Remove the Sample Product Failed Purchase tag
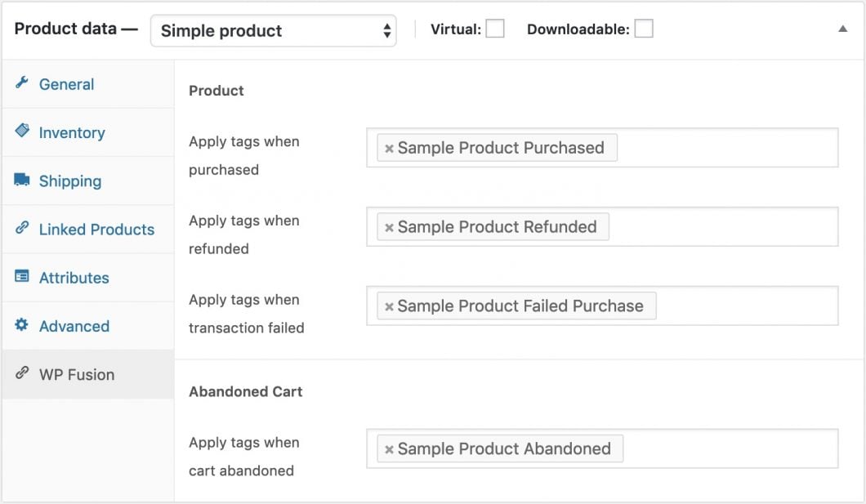Screen dimensions: 866x504 (389, 307)
